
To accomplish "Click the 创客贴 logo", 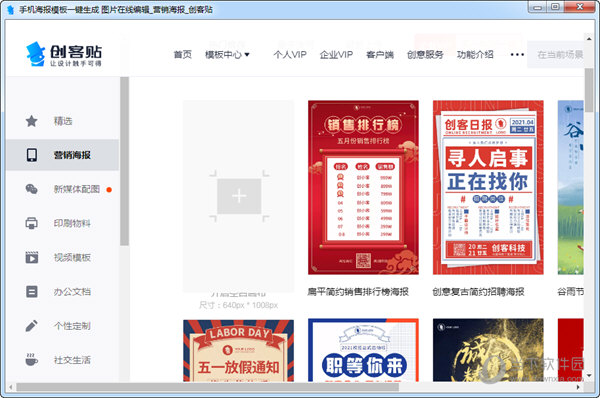I will point(64,54).
